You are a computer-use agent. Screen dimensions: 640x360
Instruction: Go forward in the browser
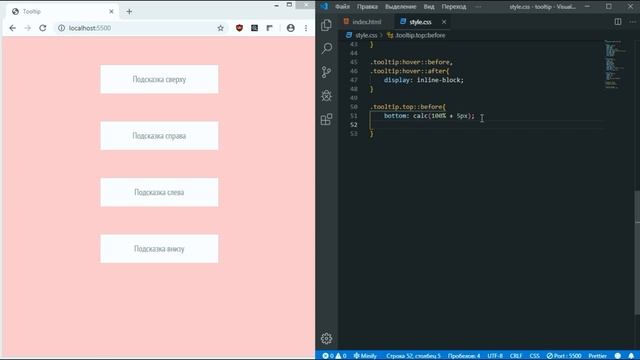click(27, 28)
